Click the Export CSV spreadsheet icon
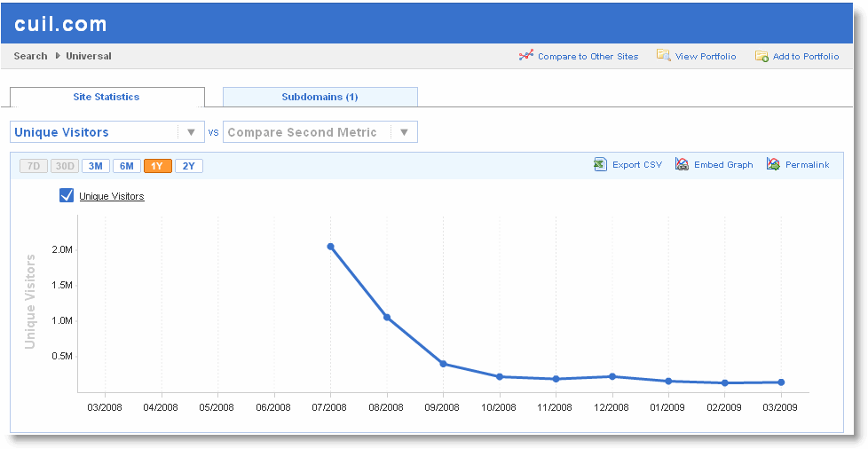 click(600, 164)
